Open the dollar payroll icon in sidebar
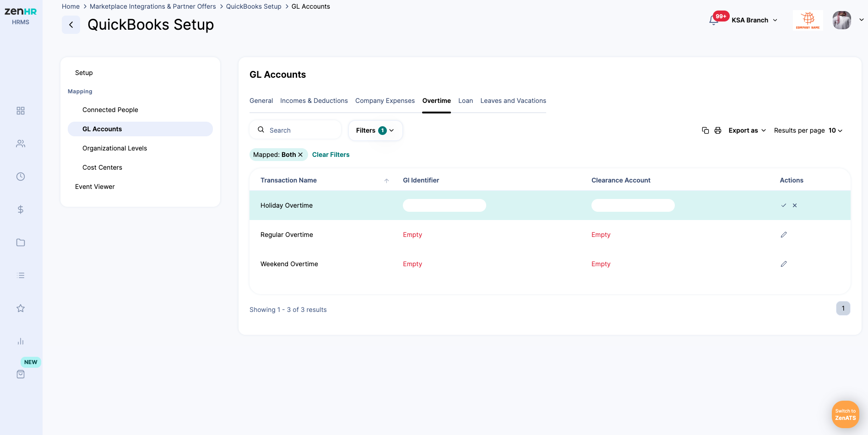This screenshot has height=435, width=868. pos(21,209)
